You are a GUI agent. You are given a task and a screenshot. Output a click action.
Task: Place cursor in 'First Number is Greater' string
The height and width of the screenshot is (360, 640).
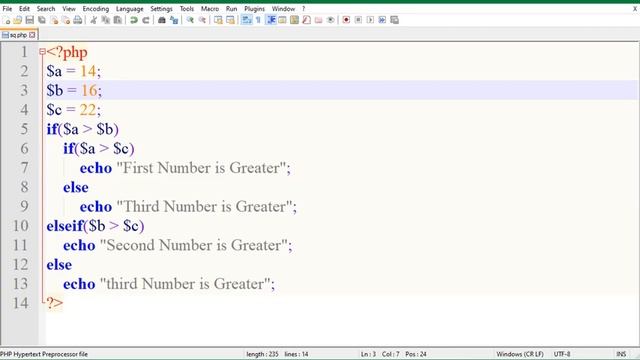click(201, 168)
